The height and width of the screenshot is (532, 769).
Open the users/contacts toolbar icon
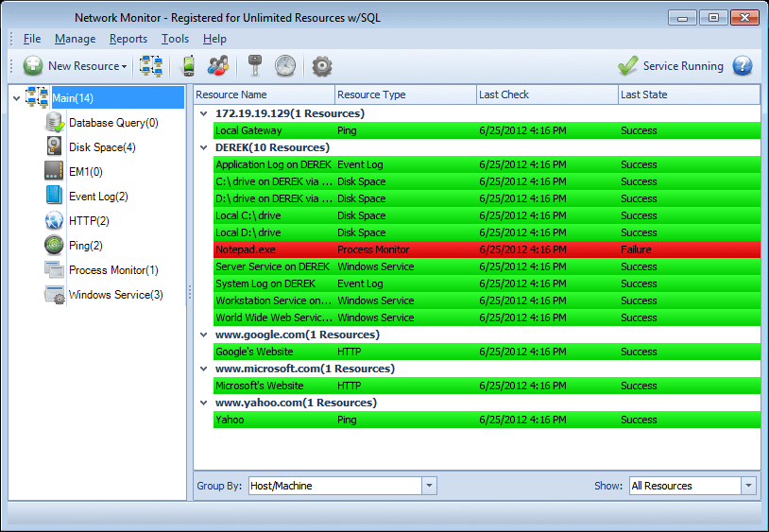(217, 66)
